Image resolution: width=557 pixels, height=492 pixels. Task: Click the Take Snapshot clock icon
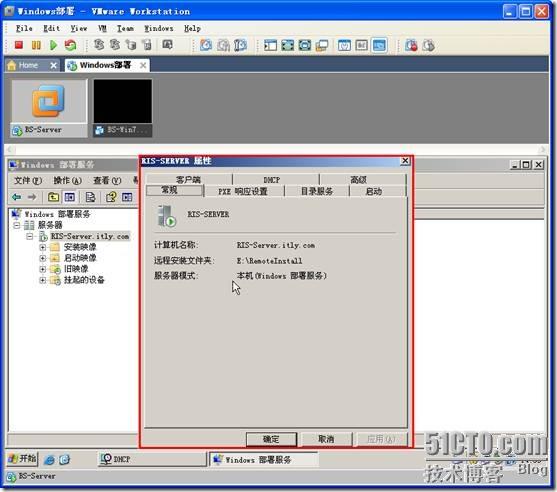206,45
